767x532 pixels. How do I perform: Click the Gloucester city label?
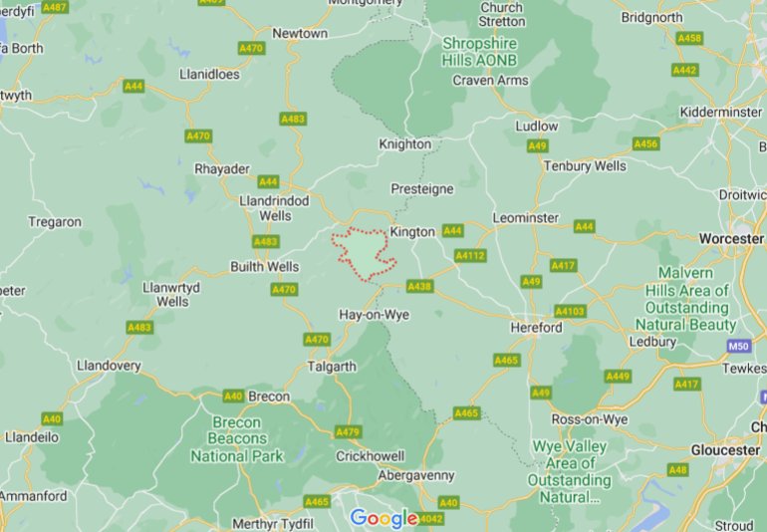(x=725, y=450)
